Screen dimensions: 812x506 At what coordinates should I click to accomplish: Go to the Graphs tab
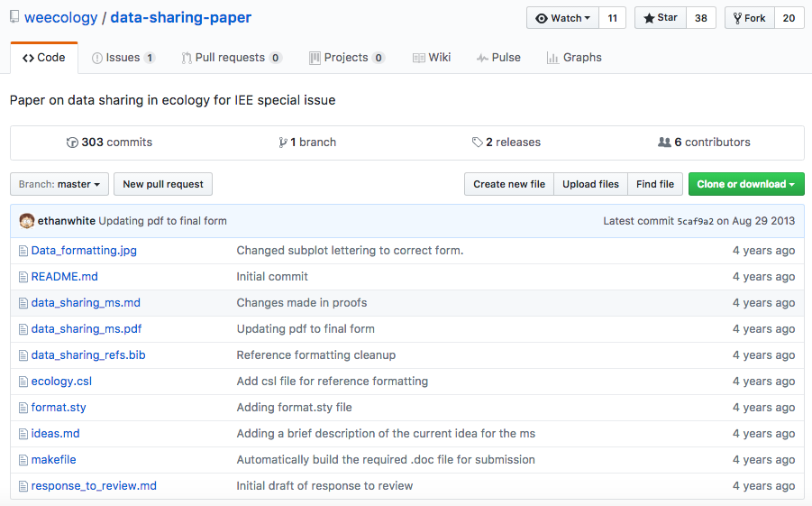[x=574, y=58]
